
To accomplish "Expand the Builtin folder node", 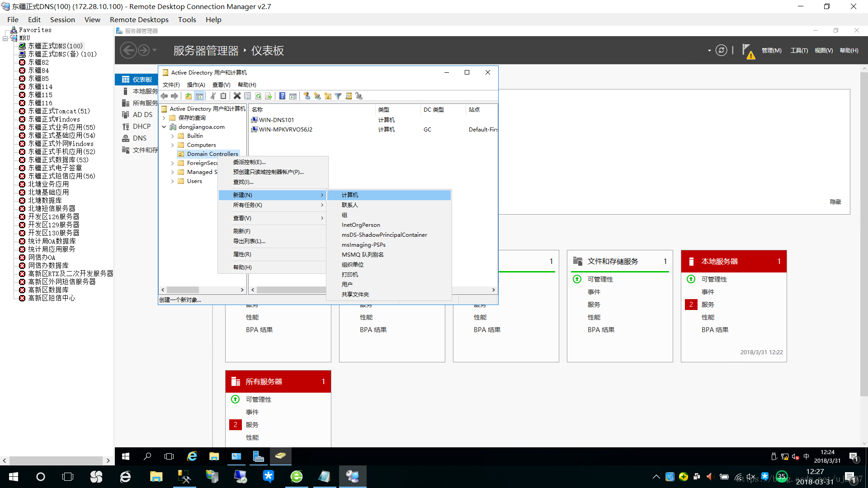I will coord(173,136).
